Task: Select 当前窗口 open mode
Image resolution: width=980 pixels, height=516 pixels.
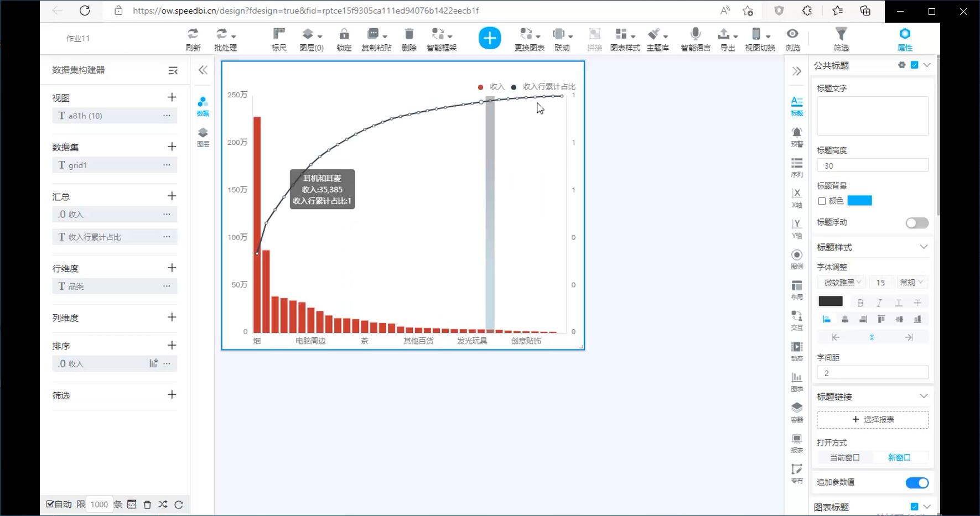Action: pyautogui.click(x=844, y=458)
